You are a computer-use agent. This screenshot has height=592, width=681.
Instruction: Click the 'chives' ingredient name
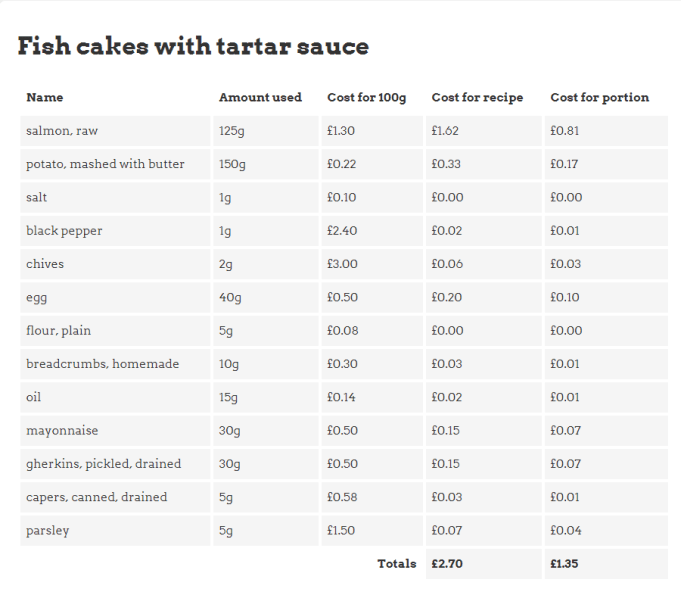(x=45, y=264)
